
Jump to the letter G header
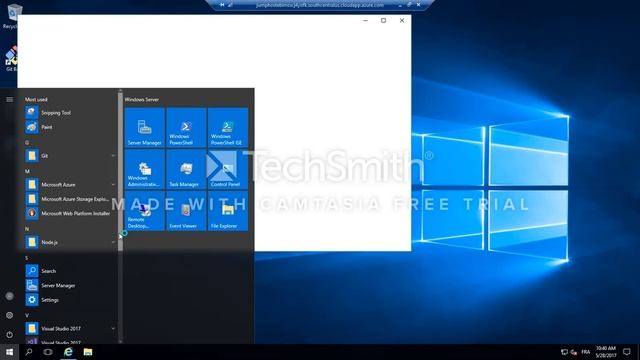point(27,142)
